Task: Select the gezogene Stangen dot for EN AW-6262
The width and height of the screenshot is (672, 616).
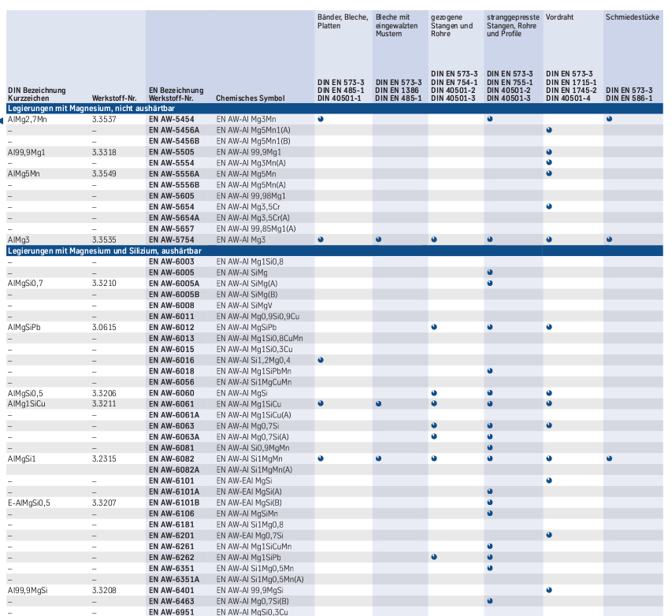Action: (x=434, y=557)
